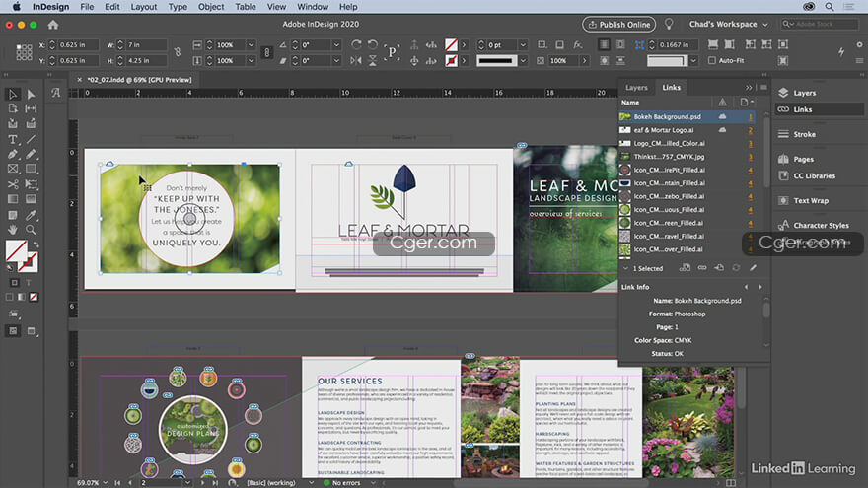This screenshot has height=488, width=868.
Task: Toggle Normal screen mode button
Action: 13,331
